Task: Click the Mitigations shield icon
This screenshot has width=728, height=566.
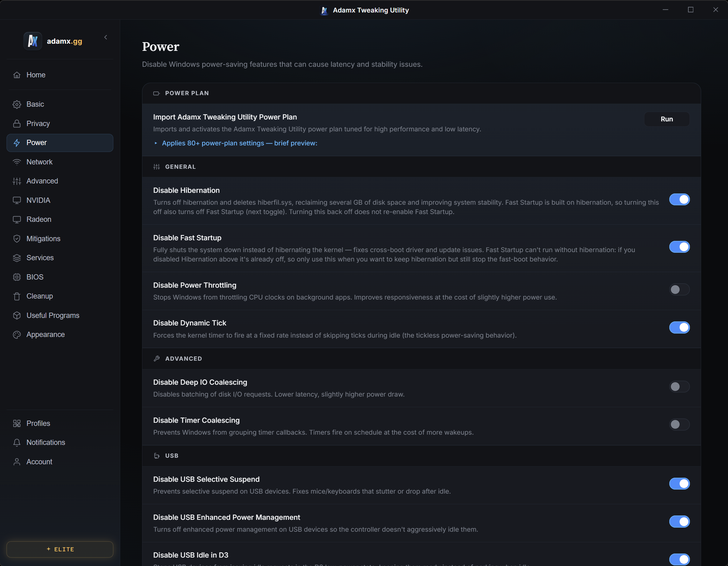Action: 17,238
